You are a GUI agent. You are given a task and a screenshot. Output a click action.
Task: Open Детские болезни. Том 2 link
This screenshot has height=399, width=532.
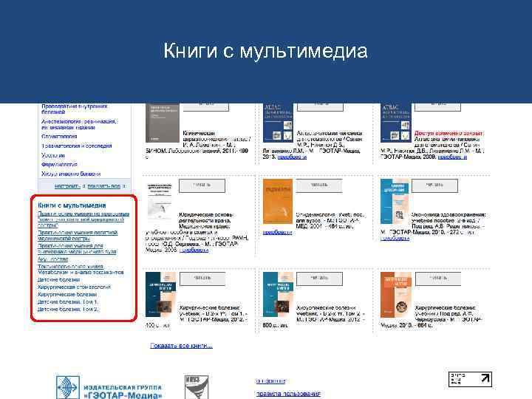click(68, 310)
